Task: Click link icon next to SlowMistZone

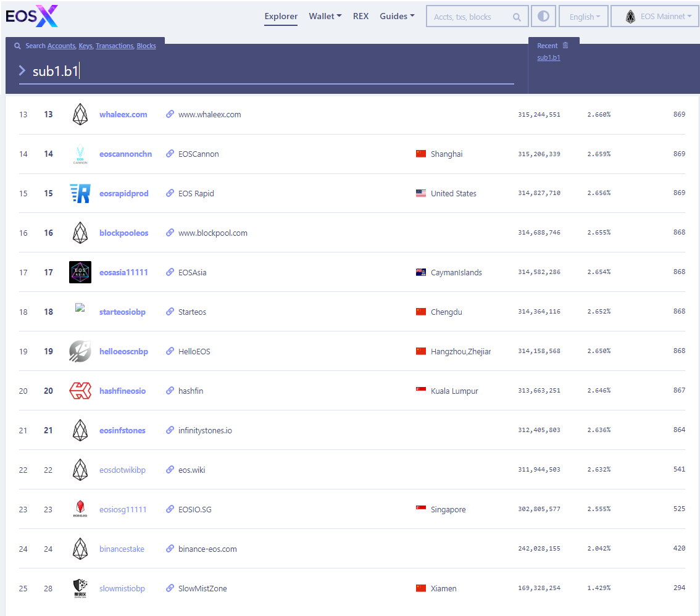Action: (170, 588)
